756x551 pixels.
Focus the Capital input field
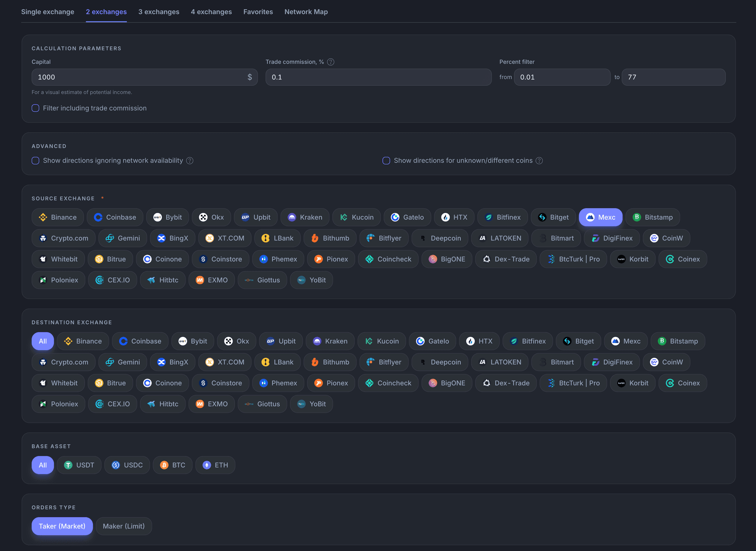click(x=145, y=77)
